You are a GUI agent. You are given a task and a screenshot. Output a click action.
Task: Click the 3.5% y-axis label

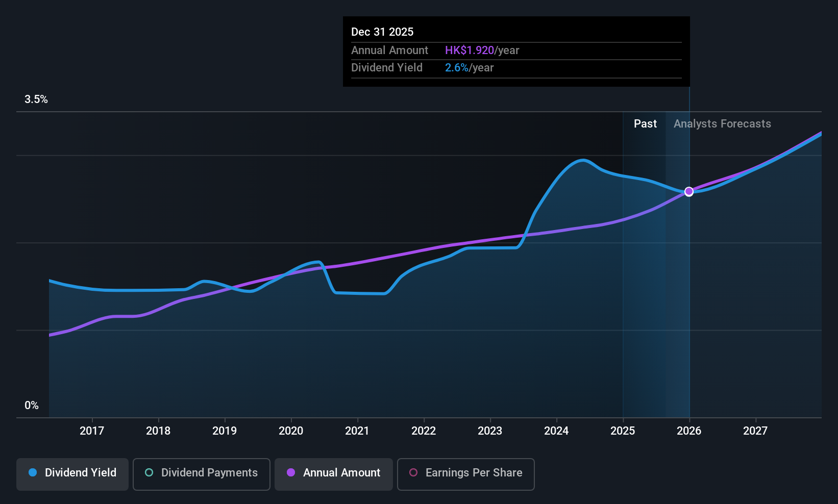[x=36, y=99]
